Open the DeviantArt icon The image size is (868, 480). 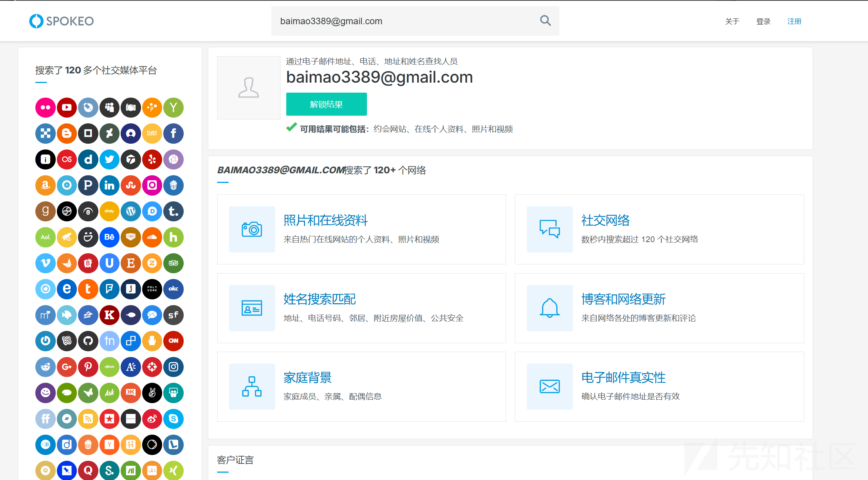[110, 133]
